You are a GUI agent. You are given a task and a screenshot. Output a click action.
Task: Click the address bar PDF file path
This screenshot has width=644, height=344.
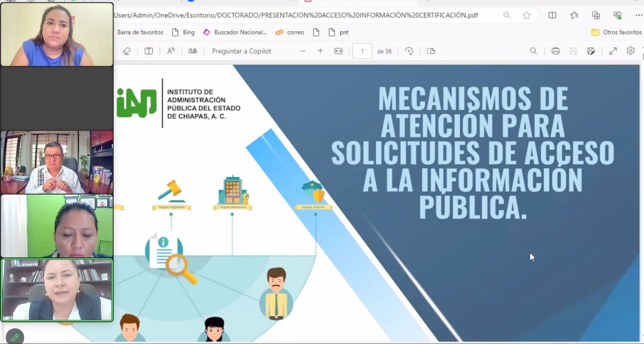296,15
